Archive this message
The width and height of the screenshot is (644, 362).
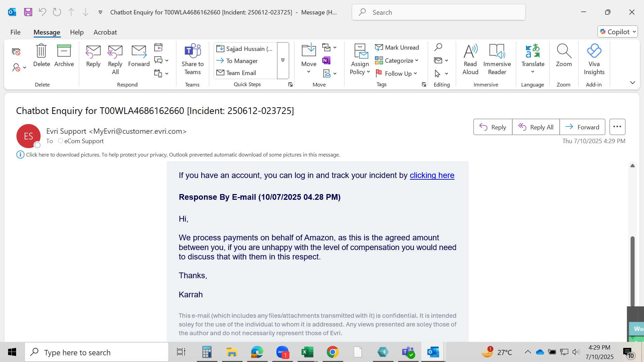point(64,56)
